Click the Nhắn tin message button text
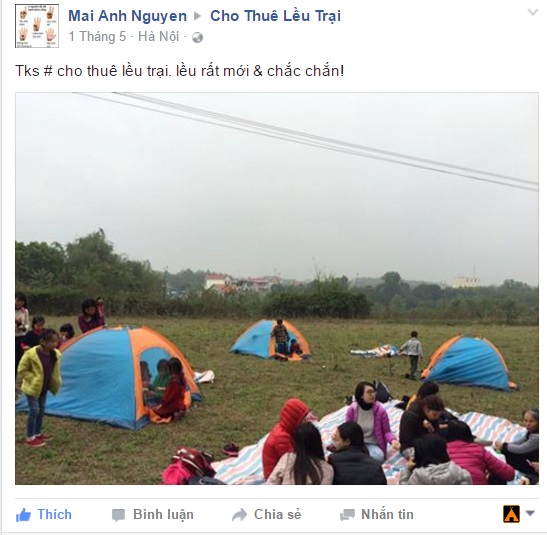Image resolution: width=547 pixels, height=535 pixels. [387, 515]
